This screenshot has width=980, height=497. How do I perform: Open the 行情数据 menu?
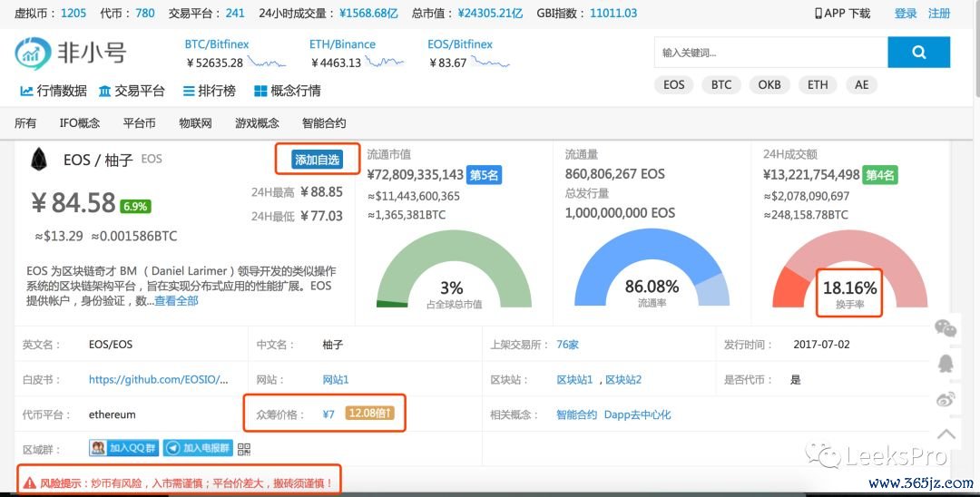(54, 92)
